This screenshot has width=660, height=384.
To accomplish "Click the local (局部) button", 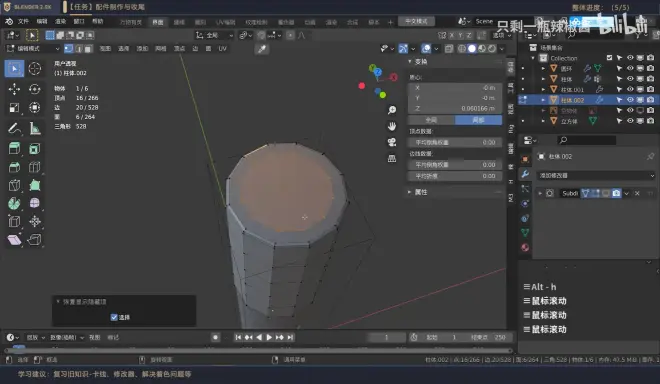I will pos(479,120).
